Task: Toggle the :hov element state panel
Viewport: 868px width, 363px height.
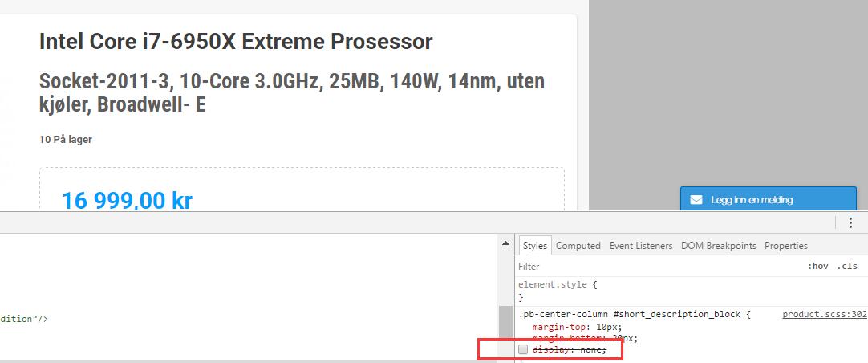Action: click(818, 267)
